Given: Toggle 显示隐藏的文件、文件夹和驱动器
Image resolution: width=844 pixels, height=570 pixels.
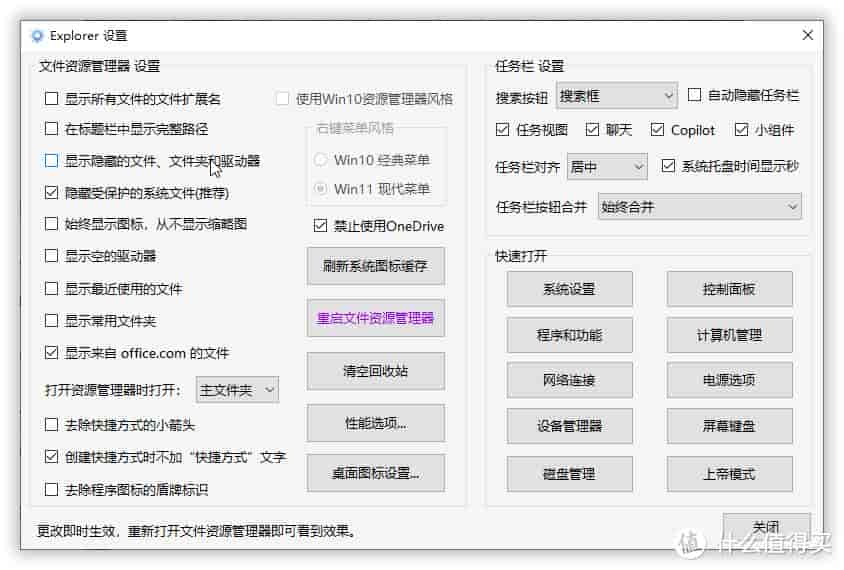Looking at the screenshot, I should [x=51, y=160].
